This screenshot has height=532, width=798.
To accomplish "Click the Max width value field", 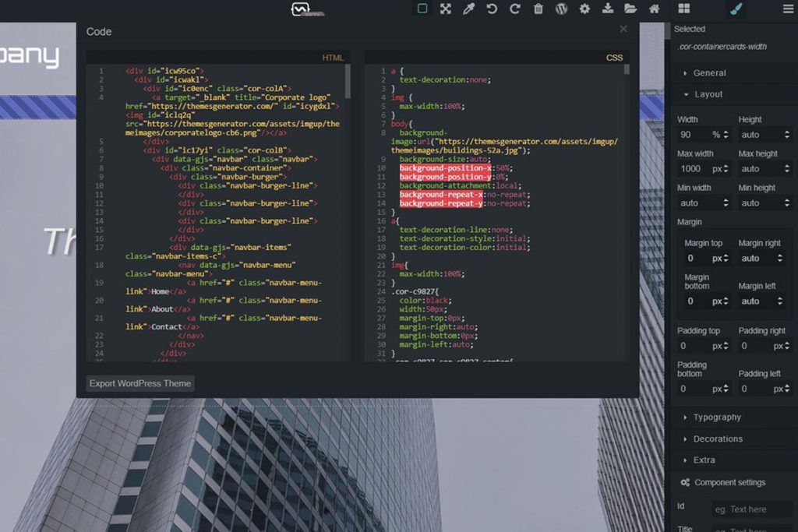I will (693, 169).
